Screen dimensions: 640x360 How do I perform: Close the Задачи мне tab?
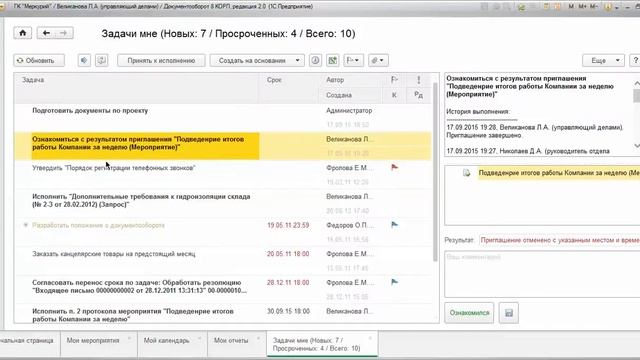pos(370,338)
